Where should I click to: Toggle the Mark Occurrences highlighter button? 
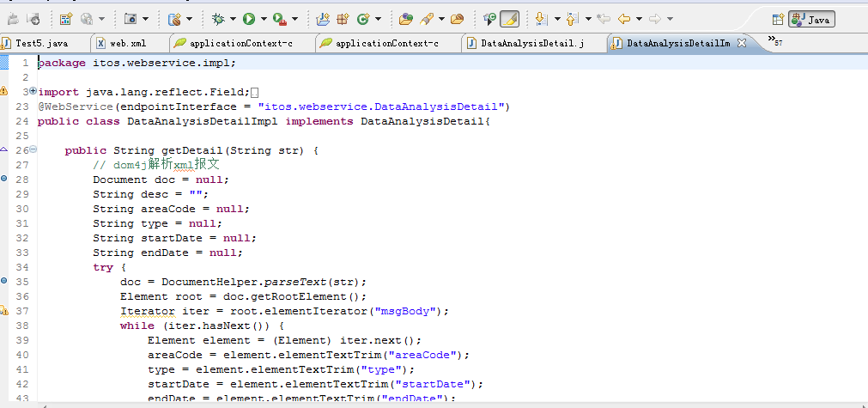pyautogui.click(x=509, y=18)
